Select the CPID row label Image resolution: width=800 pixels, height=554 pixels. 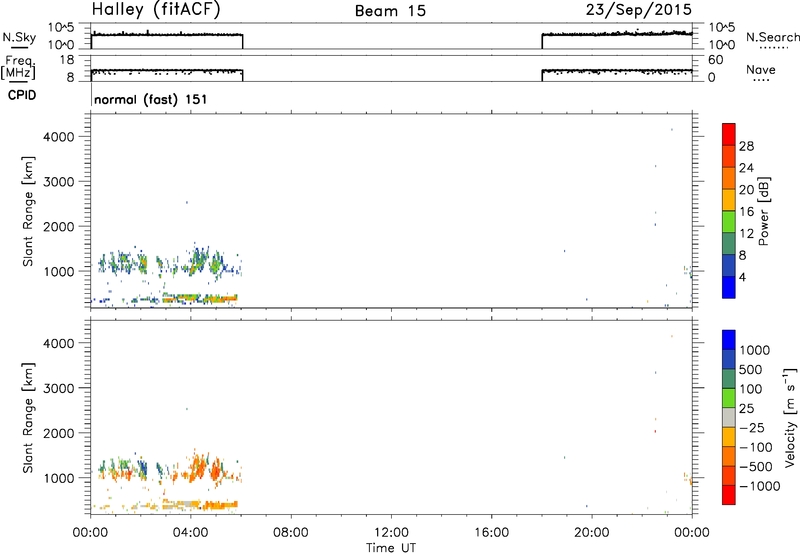pyautogui.click(x=22, y=95)
